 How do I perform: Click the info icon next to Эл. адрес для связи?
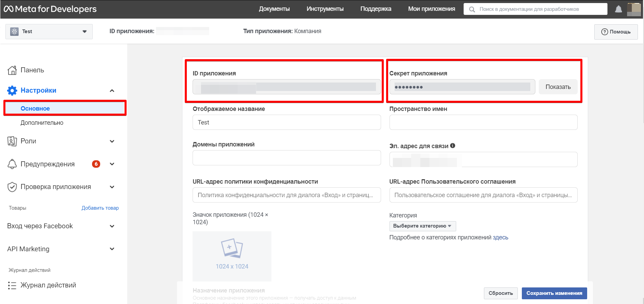coord(453,146)
